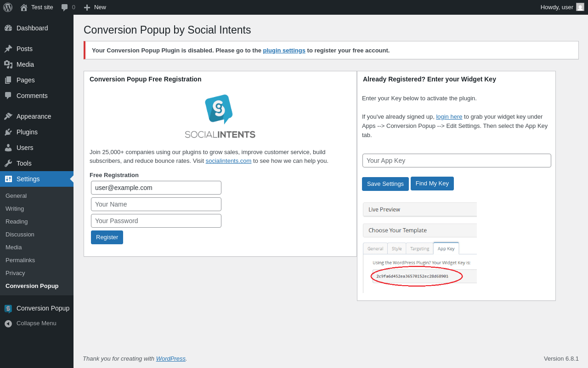Follow the plugin settings link
The width and height of the screenshot is (588, 368).
click(284, 50)
